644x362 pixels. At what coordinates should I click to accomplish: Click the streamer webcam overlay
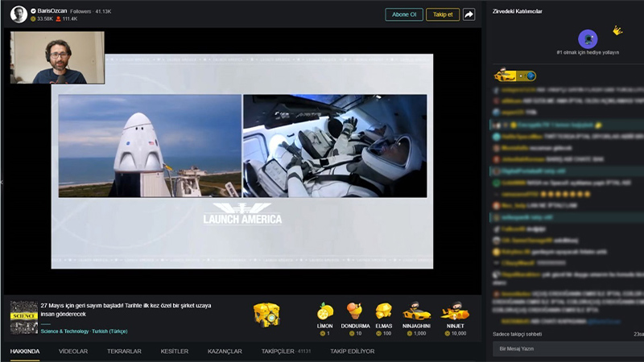coord(57,58)
